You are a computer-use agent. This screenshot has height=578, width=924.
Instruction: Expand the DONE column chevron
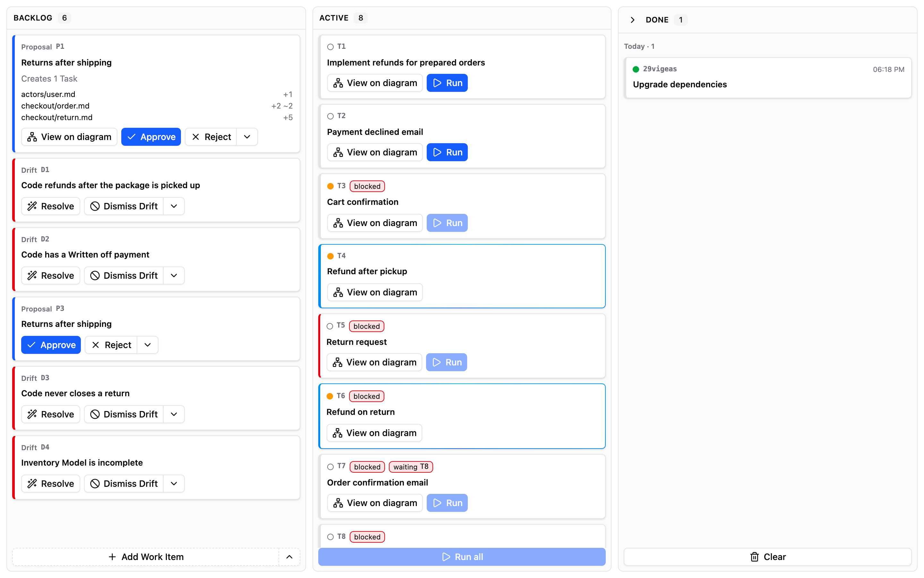click(x=632, y=20)
